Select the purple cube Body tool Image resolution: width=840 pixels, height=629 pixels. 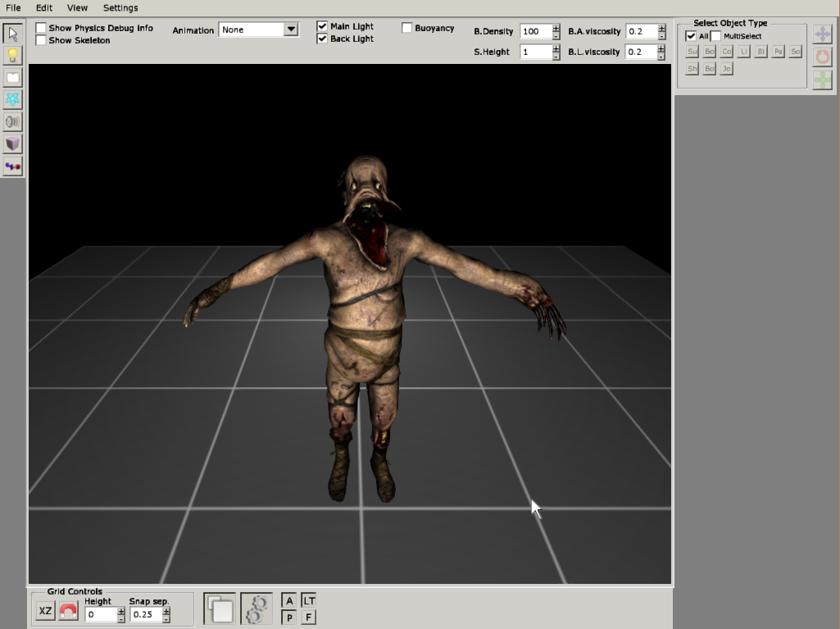(12, 144)
